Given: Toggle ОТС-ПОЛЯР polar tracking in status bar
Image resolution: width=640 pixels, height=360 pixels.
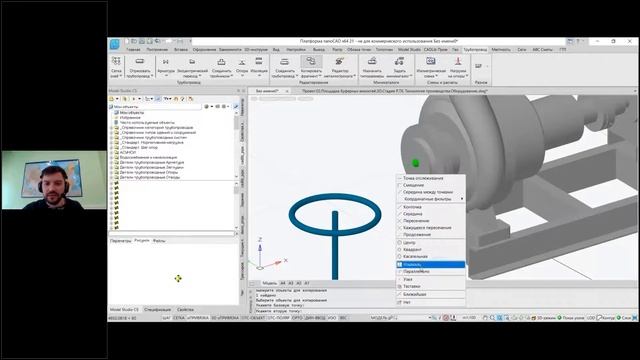Looking at the screenshot, I should click(x=279, y=318).
